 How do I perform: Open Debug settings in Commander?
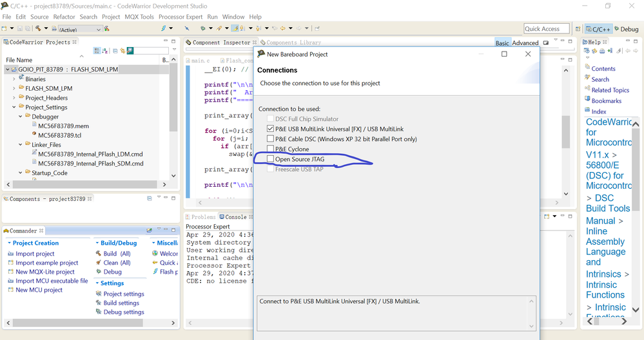coord(123,312)
